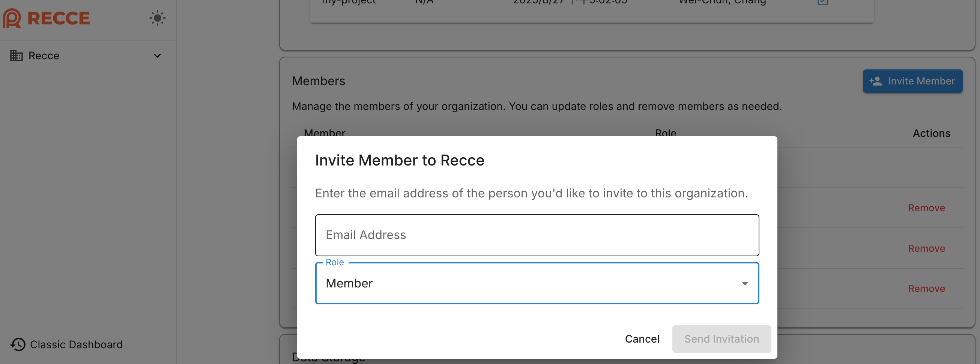Click the building icon beside Recce

coord(17,56)
